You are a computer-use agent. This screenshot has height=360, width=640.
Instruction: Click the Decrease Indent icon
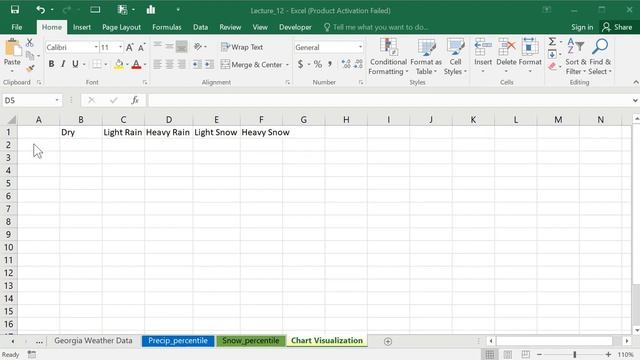tap(197, 64)
